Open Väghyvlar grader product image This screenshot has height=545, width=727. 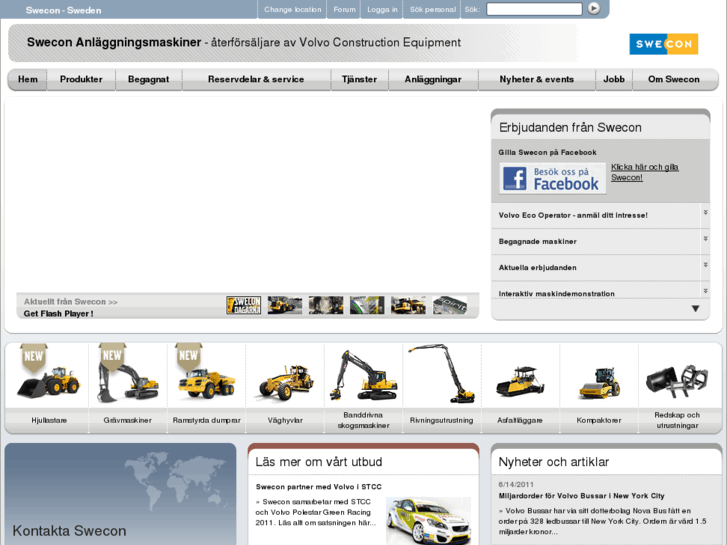pyautogui.click(x=286, y=382)
